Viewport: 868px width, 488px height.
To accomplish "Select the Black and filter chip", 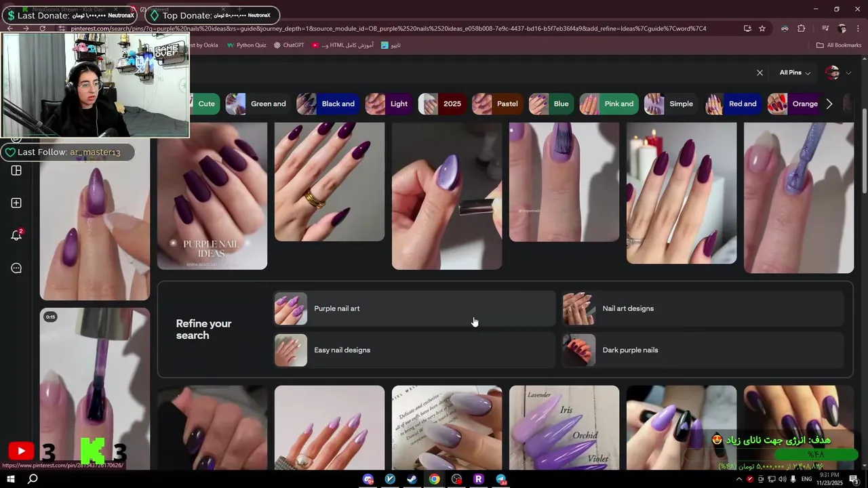I will coord(328,104).
